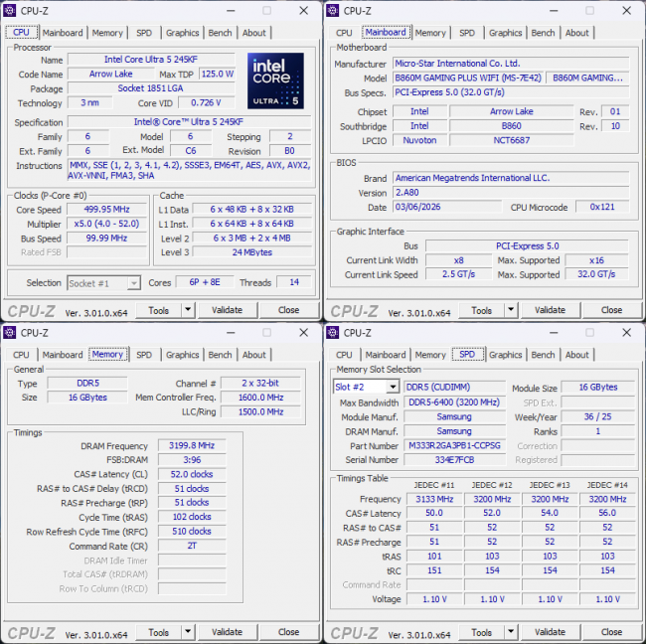Image resolution: width=646 pixels, height=644 pixels.
Task: Click model 'B860M GAMING PLUS WIFI (MS-7E42)'
Action: pyautogui.click(x=468, y=78)
